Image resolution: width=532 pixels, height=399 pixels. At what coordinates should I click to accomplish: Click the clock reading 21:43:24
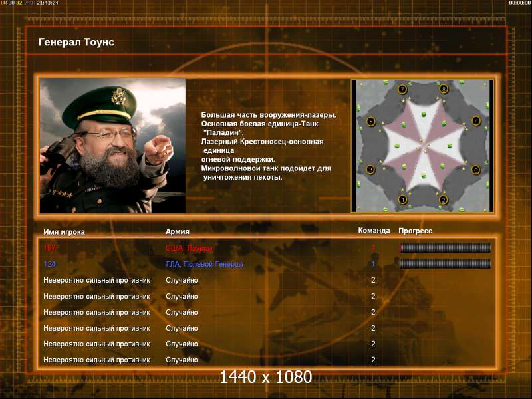(x=47, y=3)
